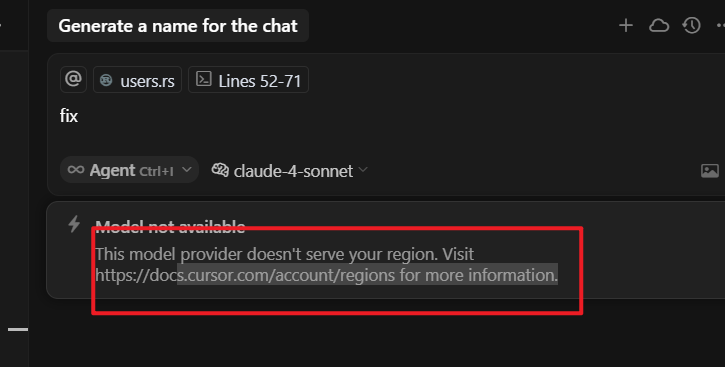Screen dimensions: 725x367
Task: Open the more options ellipsis menu
Action: pos(720,25)
